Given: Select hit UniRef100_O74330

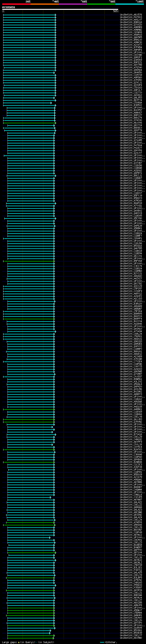Looking at the screenshot, I should pyautogui.click(x=131, y=120).
